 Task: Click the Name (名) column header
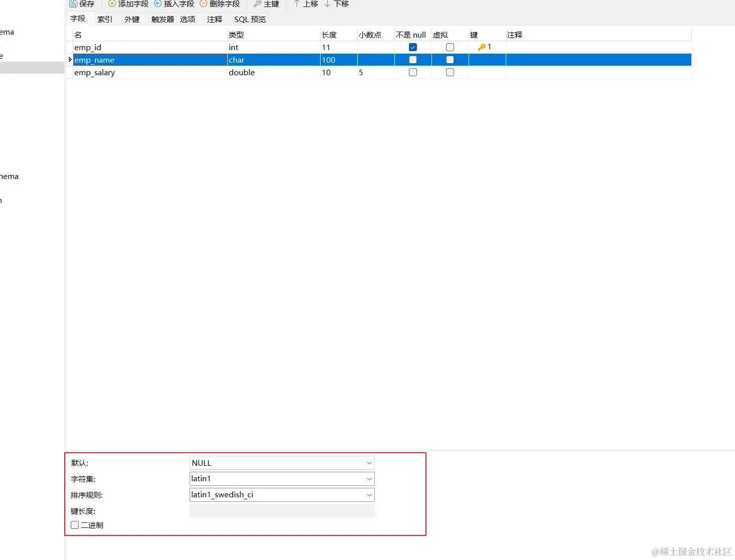150,35
